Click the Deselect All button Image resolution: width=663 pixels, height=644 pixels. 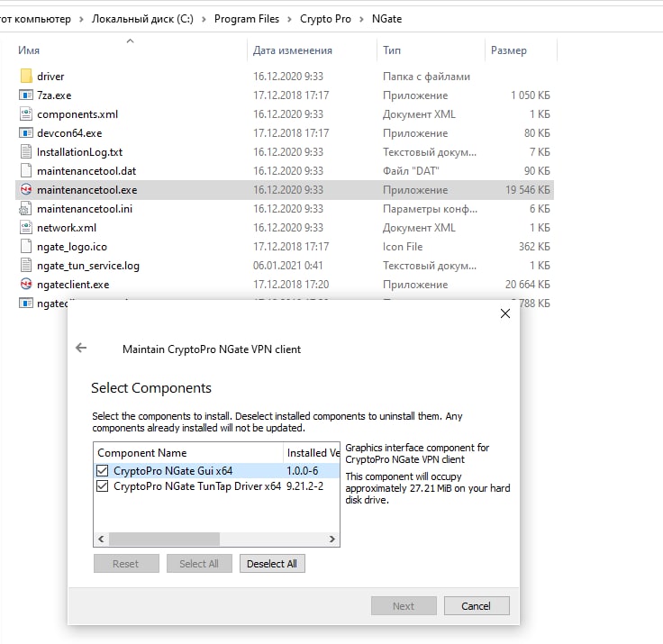click(x=272, y=564)
